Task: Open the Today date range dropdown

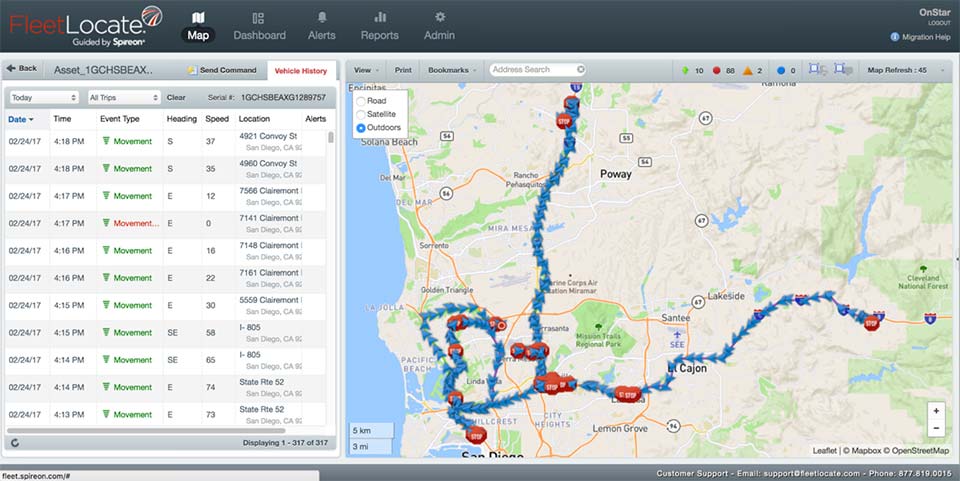Action: [x=43, y=97]
